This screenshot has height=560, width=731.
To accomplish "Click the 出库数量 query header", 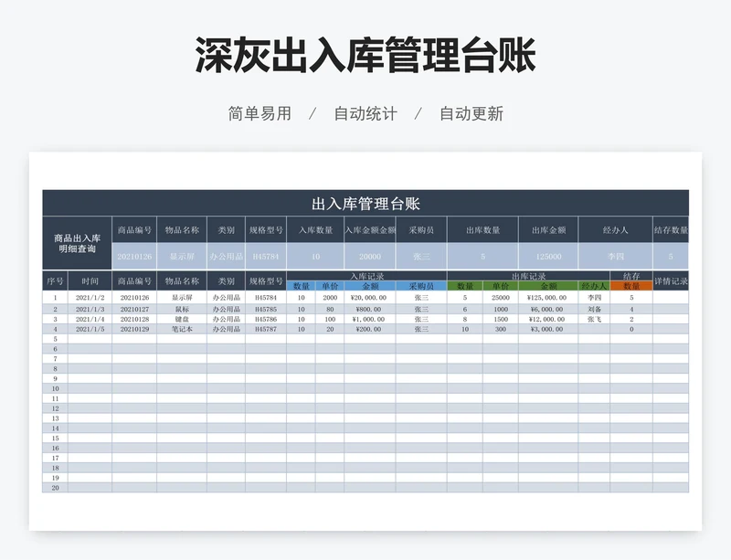I will 482,230.
